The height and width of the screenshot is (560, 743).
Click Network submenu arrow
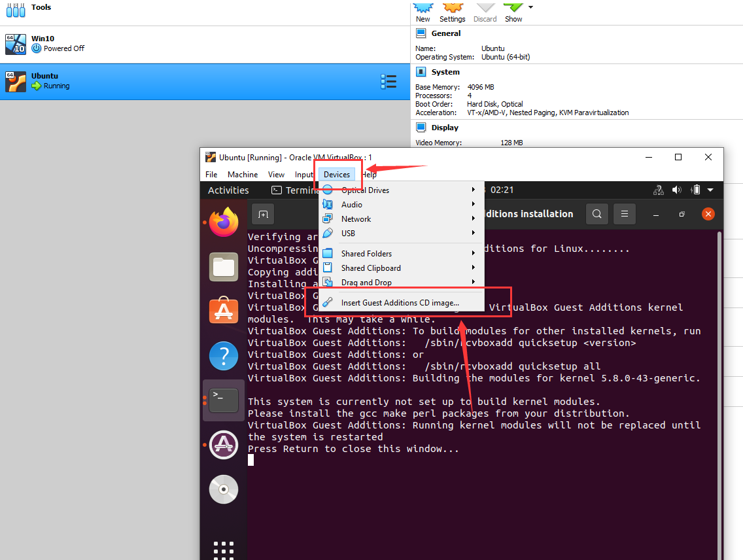[x=473, y=219]
